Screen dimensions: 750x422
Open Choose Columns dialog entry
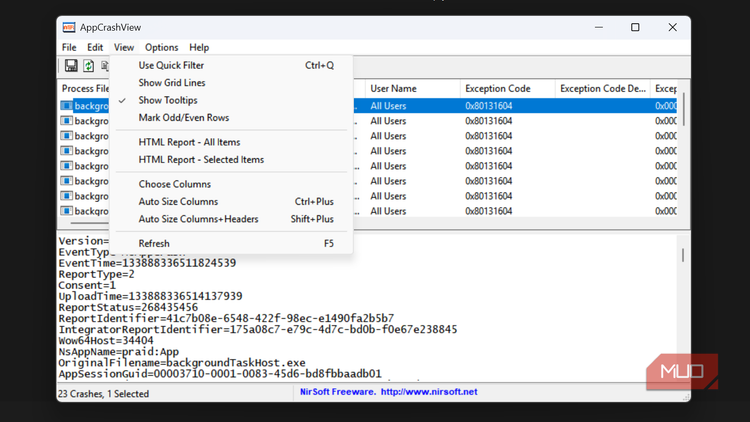(232, 184)
